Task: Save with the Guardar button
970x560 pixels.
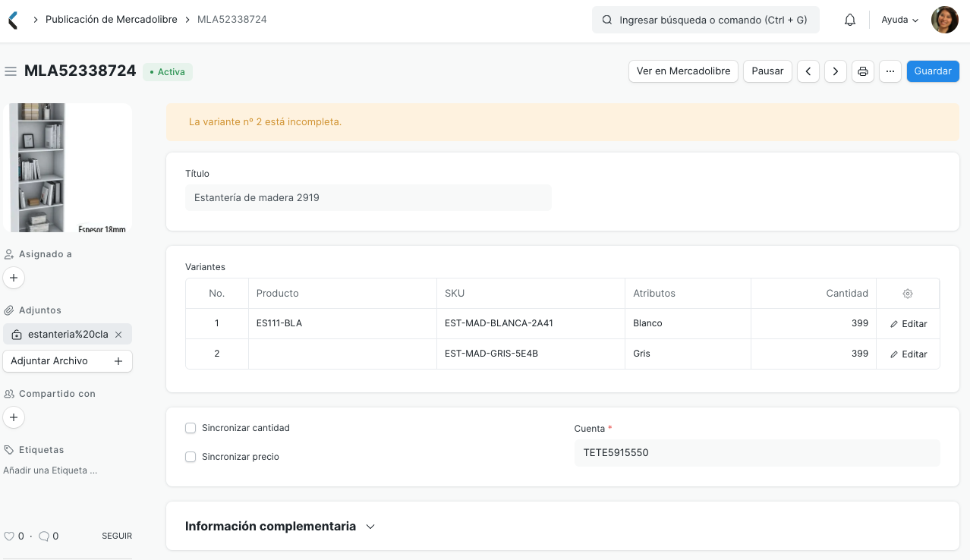Action: pos(933,71)
